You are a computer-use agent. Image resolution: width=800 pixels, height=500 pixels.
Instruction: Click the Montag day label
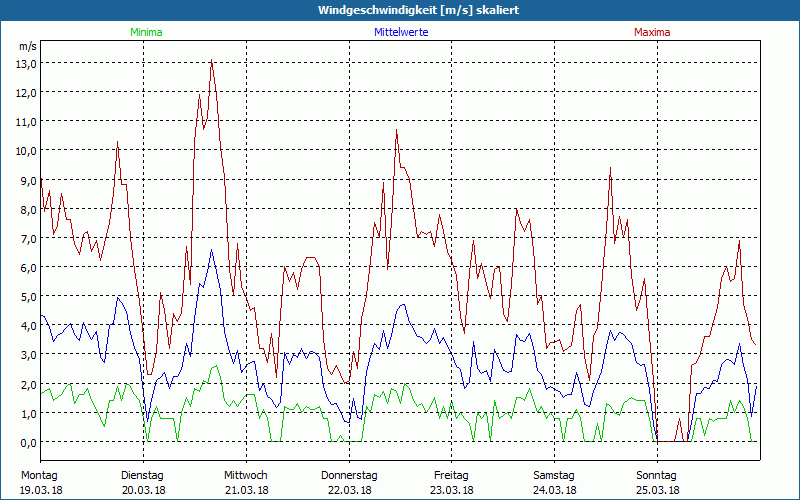pyautogui.click(x=39, y=475)
